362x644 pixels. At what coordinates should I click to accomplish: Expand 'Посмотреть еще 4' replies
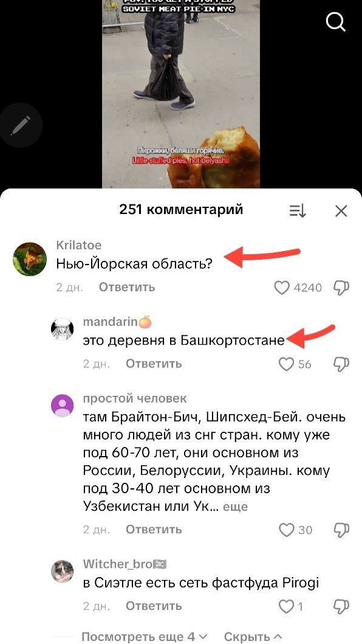click(x=145, y=637)
